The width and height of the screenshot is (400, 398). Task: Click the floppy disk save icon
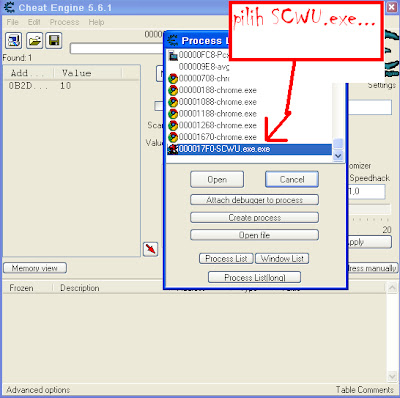[x=54, y=41]
